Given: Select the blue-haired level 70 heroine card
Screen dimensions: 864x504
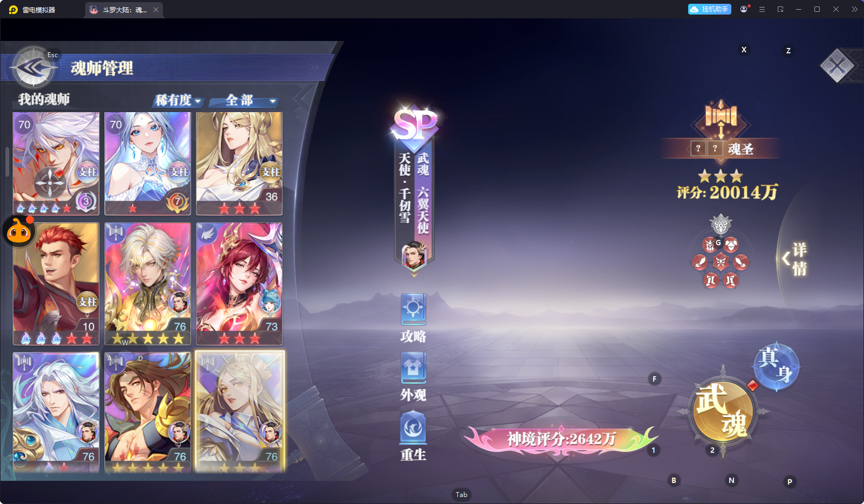Looking at the screenshot, I should pos(148,163).
